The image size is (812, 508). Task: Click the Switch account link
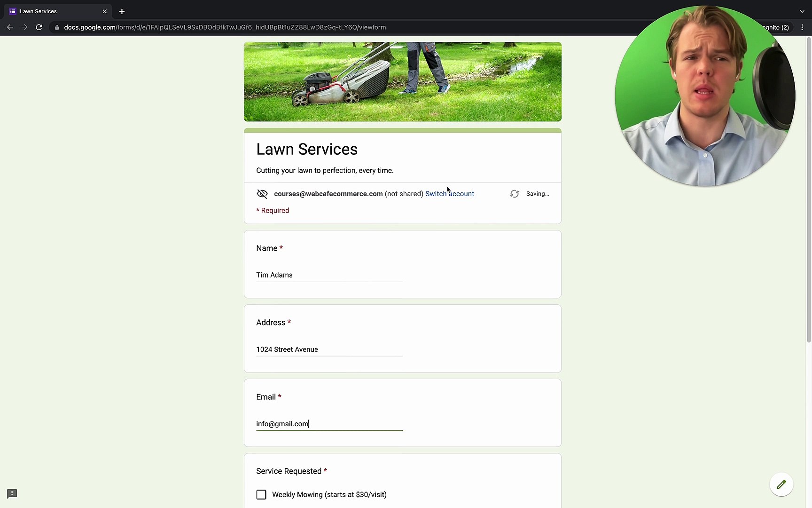pyautogui.click(x=449, y=194)
